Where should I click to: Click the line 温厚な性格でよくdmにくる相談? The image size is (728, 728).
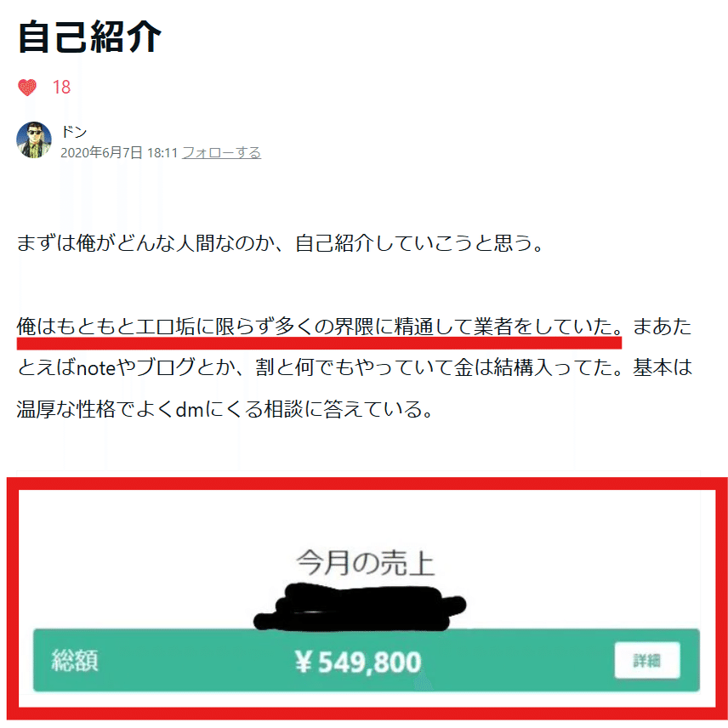(225, 409)
